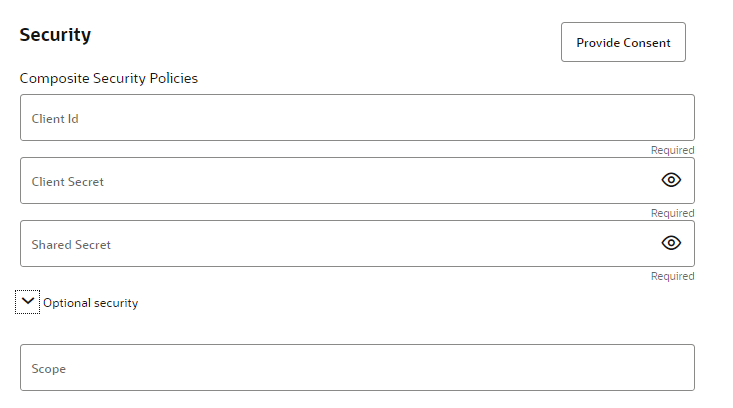The image size is (733, 408).
Task: Click the Provide Consent button
Action: coord(623,43)
